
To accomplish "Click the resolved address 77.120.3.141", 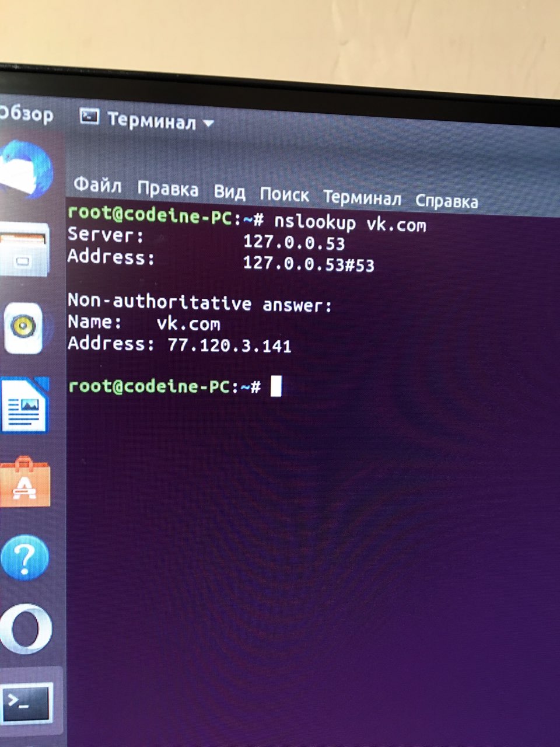I will 229,345.
